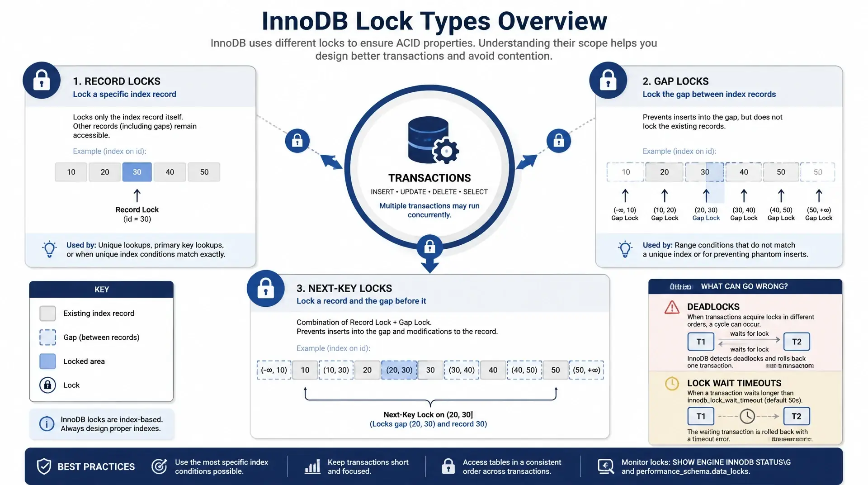Screen dimensions: 868x485
Task: Click the database with gear icon
Action: pos(433,140)
